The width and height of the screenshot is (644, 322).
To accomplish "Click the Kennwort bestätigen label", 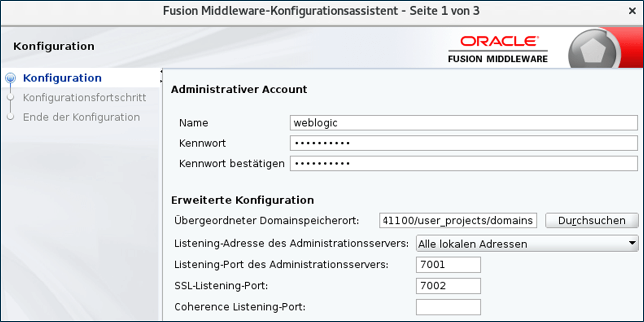I will (232, 164).
